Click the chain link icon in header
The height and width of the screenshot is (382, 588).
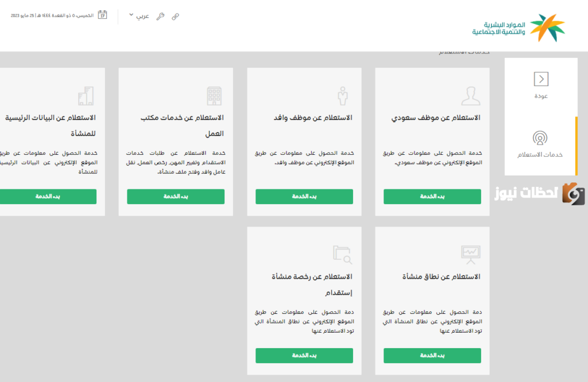pyautogui.click(x=175, y=17)
